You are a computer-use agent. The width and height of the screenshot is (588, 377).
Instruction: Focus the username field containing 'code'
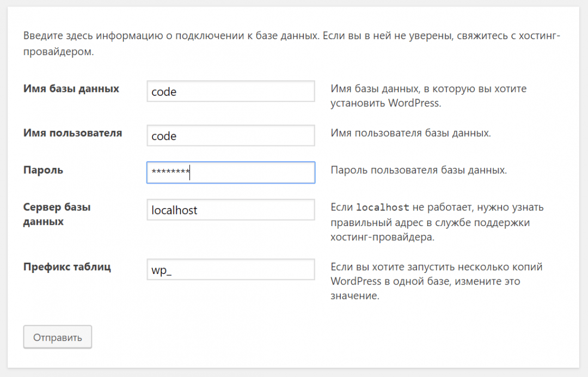coord(231,136)
